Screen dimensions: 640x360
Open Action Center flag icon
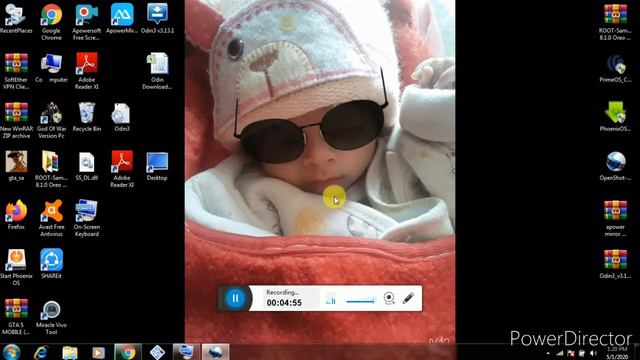(571, 353)
